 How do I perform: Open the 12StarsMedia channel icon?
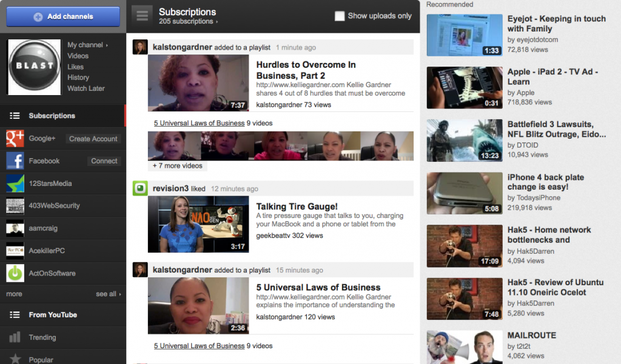tap(15, 182)
